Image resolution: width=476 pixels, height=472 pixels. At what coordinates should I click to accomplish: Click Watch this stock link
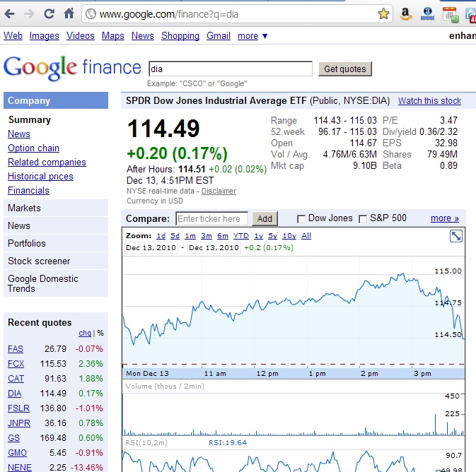pyautogui.click(x=429, y=101)
